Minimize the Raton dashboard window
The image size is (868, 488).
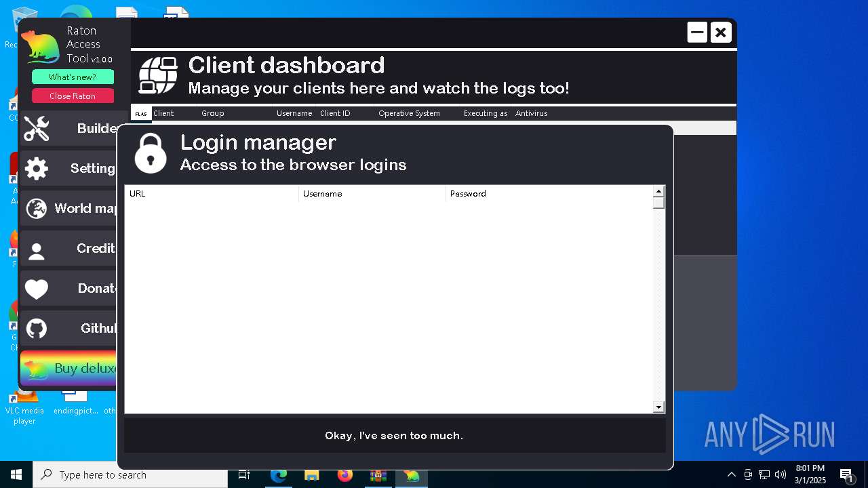pos(697,32)
